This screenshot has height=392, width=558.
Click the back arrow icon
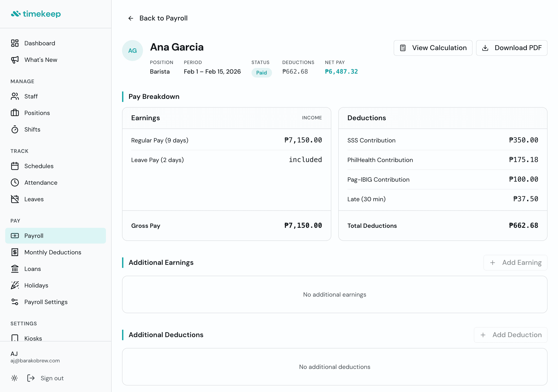point(131,18)
